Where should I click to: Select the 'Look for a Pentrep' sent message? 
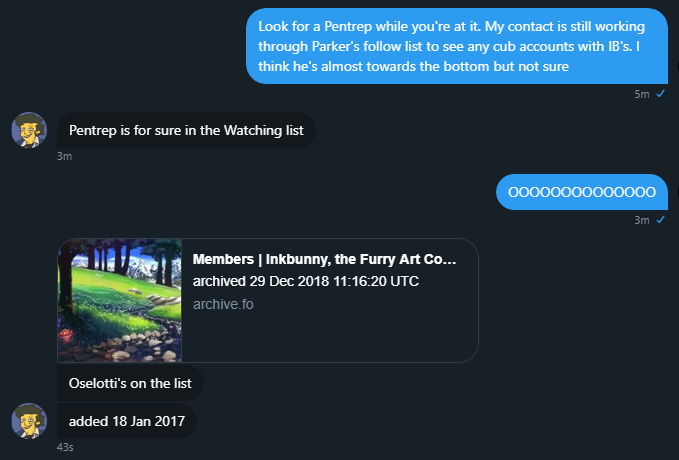point(457,46)
